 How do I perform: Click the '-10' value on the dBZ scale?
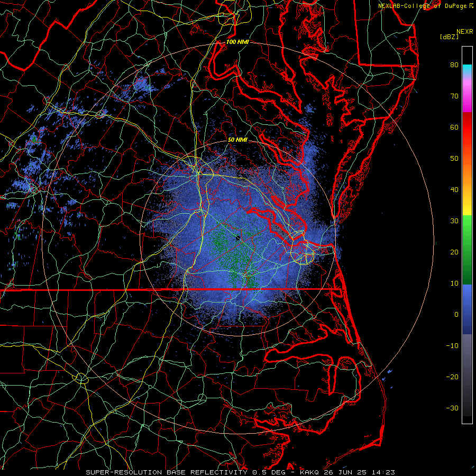point(452,346)
